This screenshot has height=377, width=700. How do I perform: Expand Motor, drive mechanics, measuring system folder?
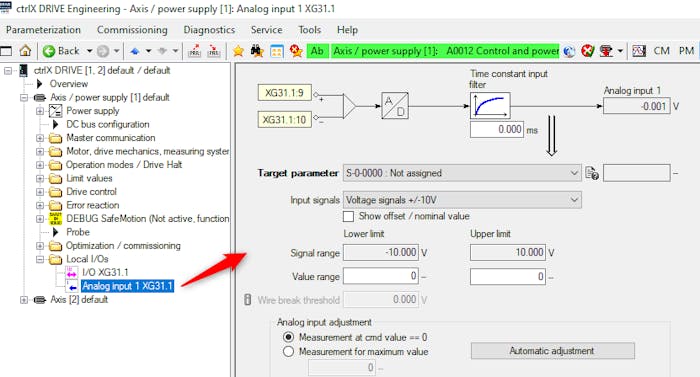[40, 151]
